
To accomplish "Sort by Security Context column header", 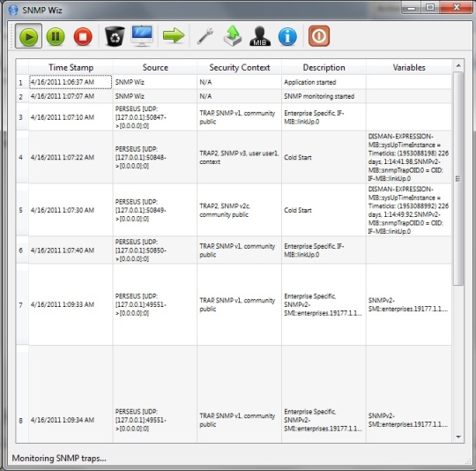I will (240, 67).
